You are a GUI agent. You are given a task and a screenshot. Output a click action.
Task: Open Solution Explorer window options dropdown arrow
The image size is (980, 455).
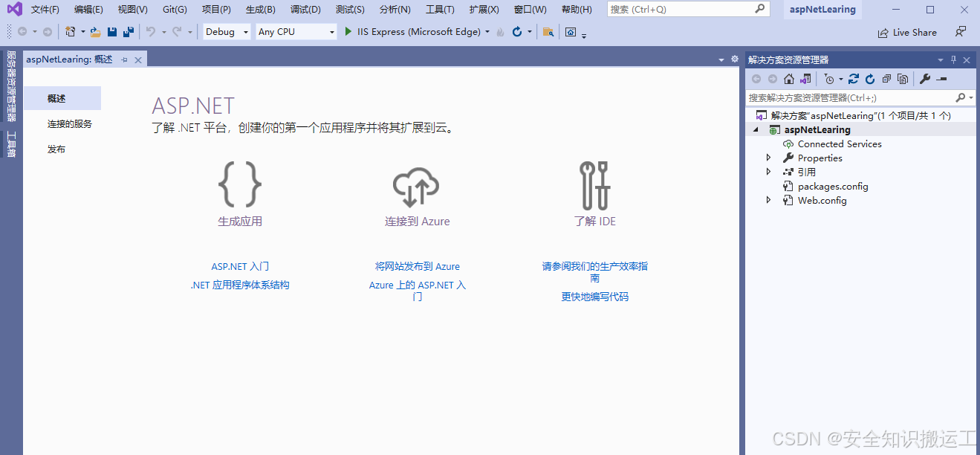click(x=941, y=59)
